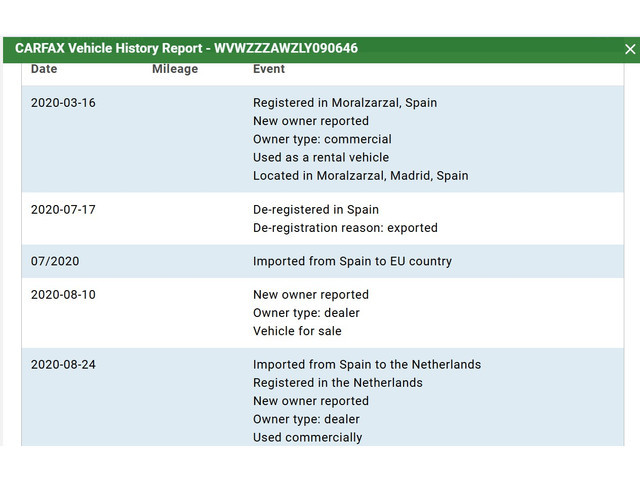This screenshot has width=640, height=480.
Task: Click 'Registered in Moralzarzal, Spain' event
Action: (x=345, y=103)
